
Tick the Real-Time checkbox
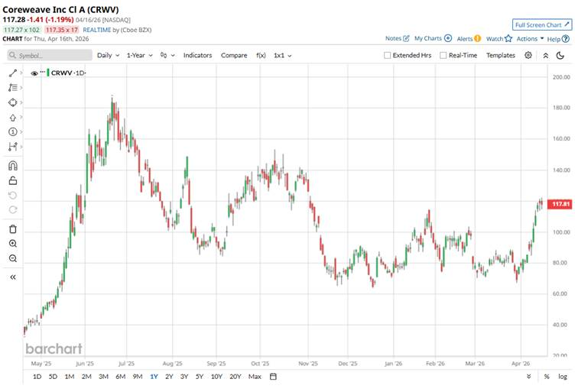[442, 56]
